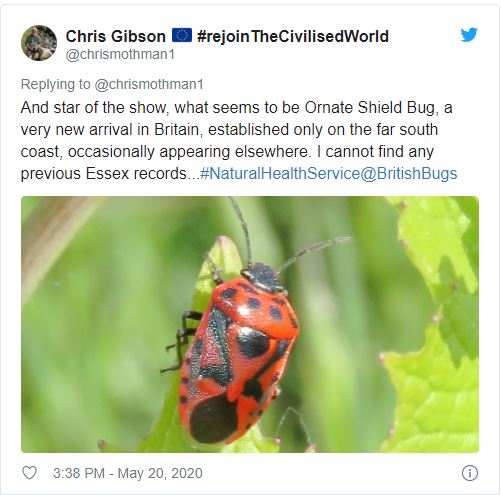Open the Chris Gibson display name
Viewport: 501px width, 495px height.
(x=115, y=36)
